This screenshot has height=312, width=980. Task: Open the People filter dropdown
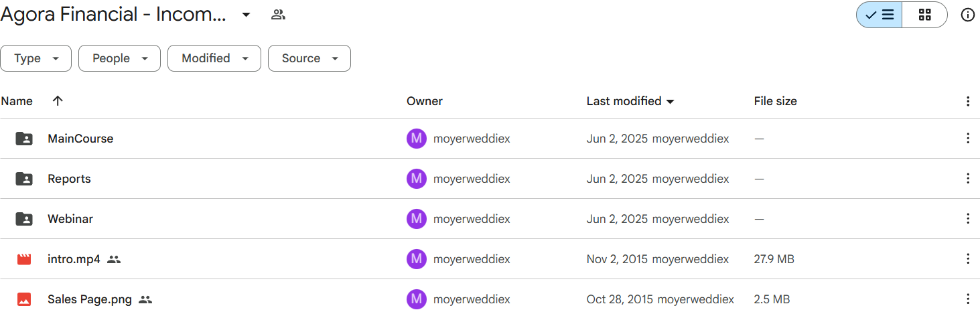(x=119, y=58)
